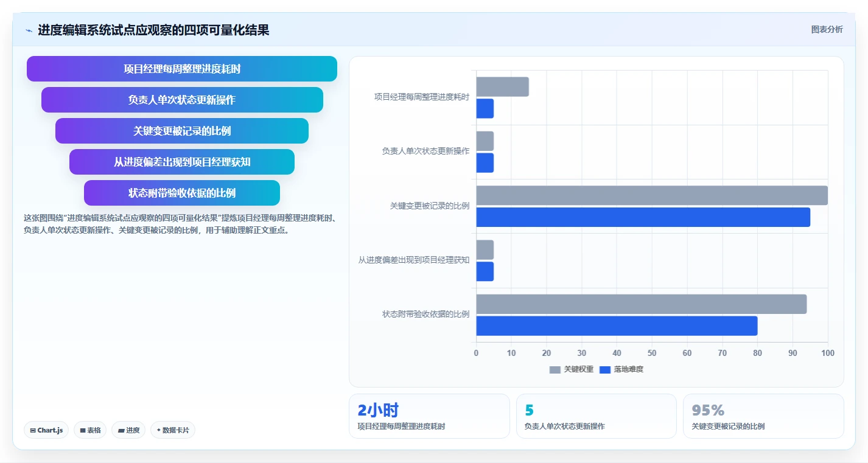Click the 表格 tag chip
868x463 pixels.
point(90,430)
